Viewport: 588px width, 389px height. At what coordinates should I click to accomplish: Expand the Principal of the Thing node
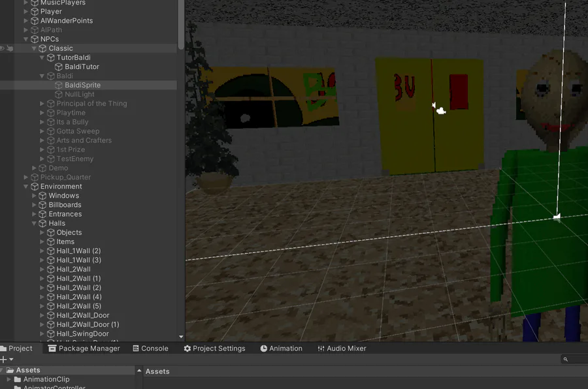pos(42,103)
